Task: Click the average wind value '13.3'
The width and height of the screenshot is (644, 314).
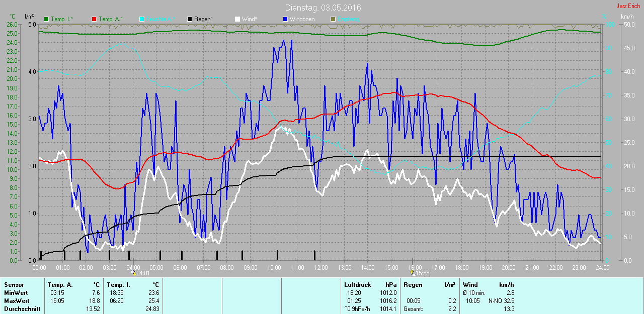Action: (x=509, y=309)
